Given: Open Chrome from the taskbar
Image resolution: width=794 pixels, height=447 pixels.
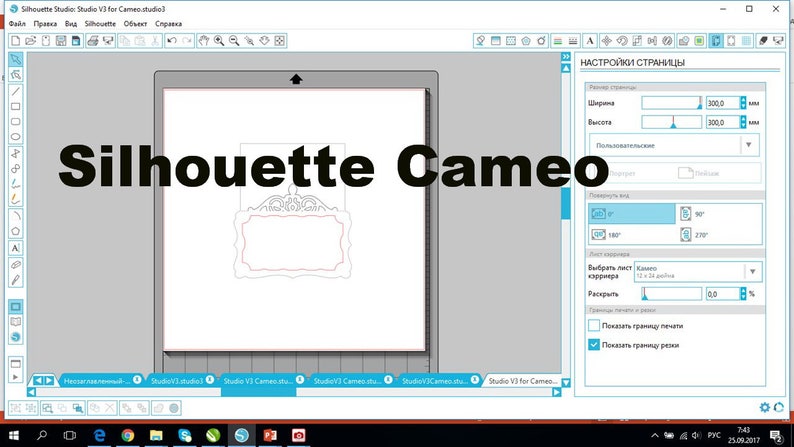Looking at the screenshot, I should tap(128, 435).
